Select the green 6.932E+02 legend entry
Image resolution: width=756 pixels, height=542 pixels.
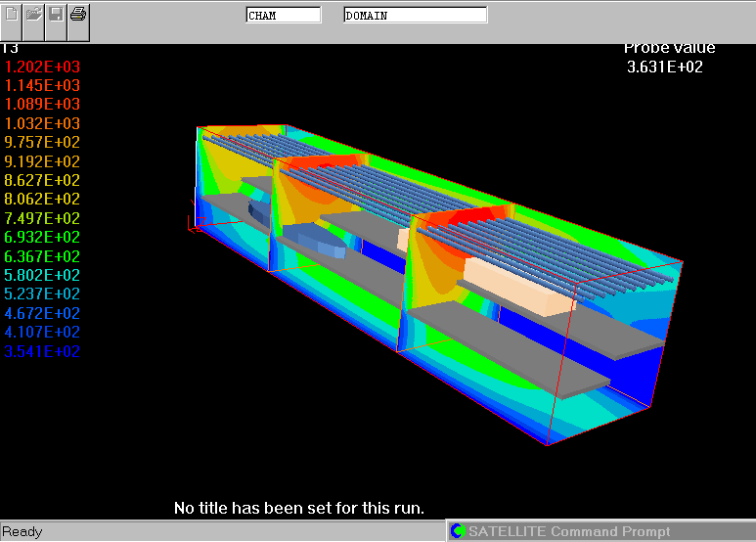click(43, 238)
